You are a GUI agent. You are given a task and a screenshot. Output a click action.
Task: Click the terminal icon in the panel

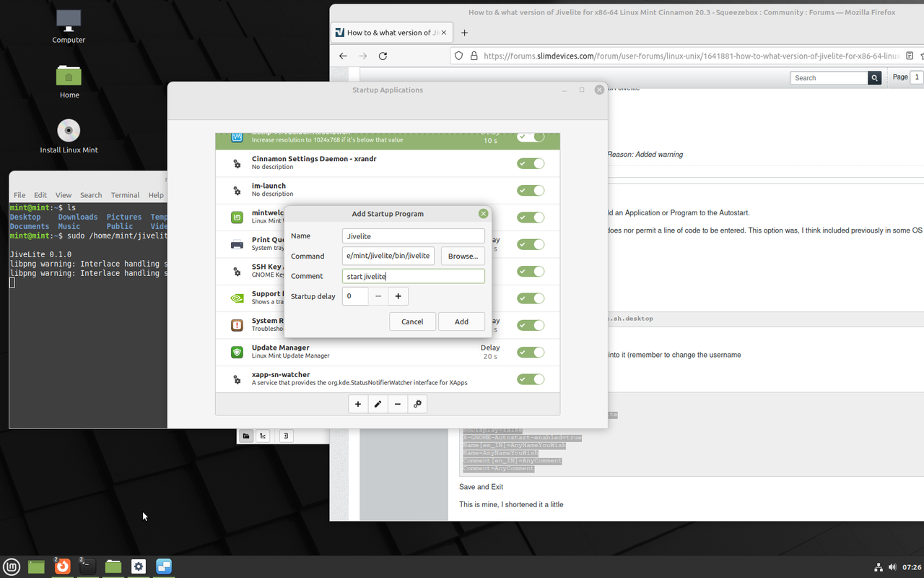(87, 566)
